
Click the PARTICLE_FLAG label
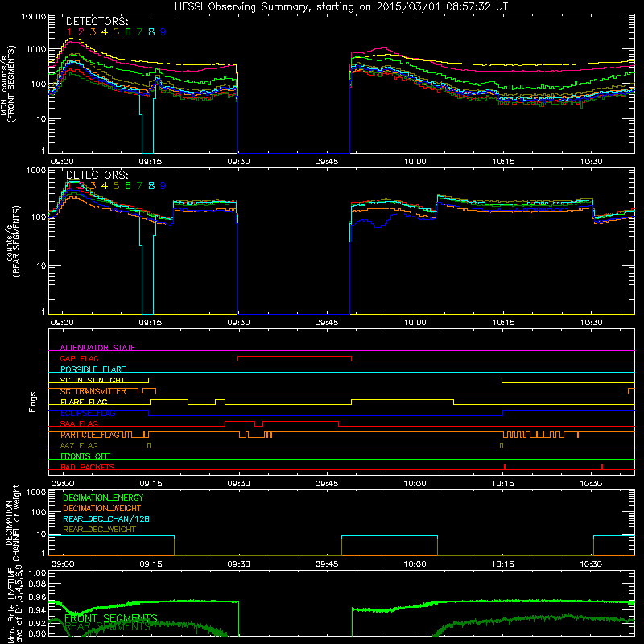[90, 435]
